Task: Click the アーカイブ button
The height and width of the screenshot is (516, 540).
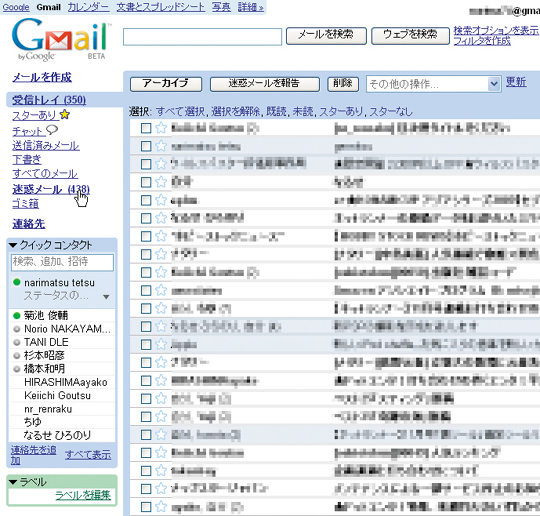Action: tap(166, 84)
